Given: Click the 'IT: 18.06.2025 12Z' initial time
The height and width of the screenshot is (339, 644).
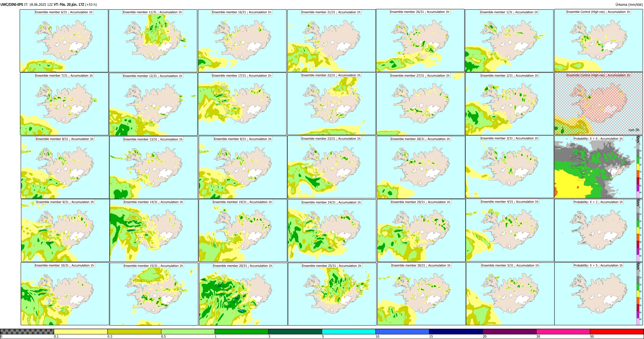Looking at the screenshot, I should click(38, 4).
